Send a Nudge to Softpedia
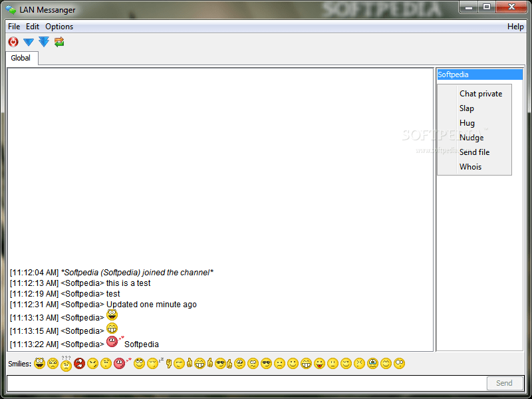 [x=471, y=138]
